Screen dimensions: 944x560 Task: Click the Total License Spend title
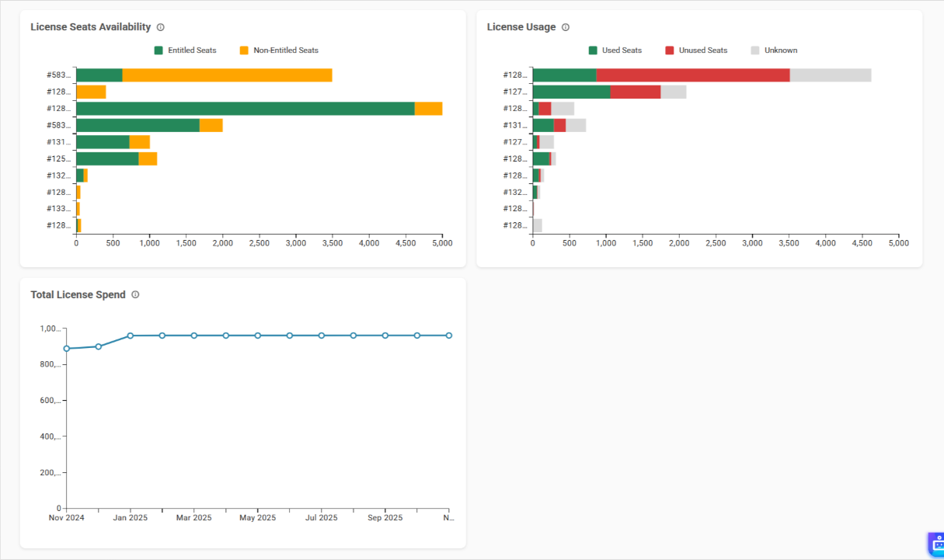tap(78, 295)
